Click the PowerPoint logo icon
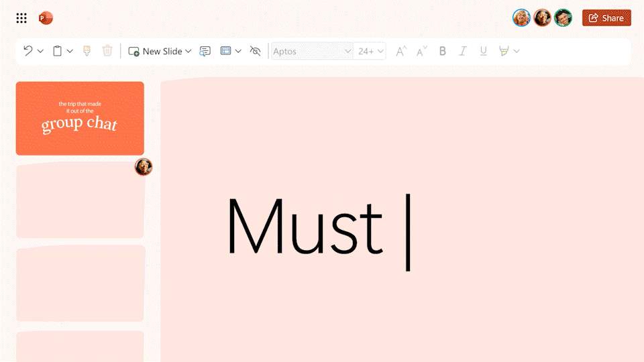The image size is (644, 362). (x=46, y=18)
